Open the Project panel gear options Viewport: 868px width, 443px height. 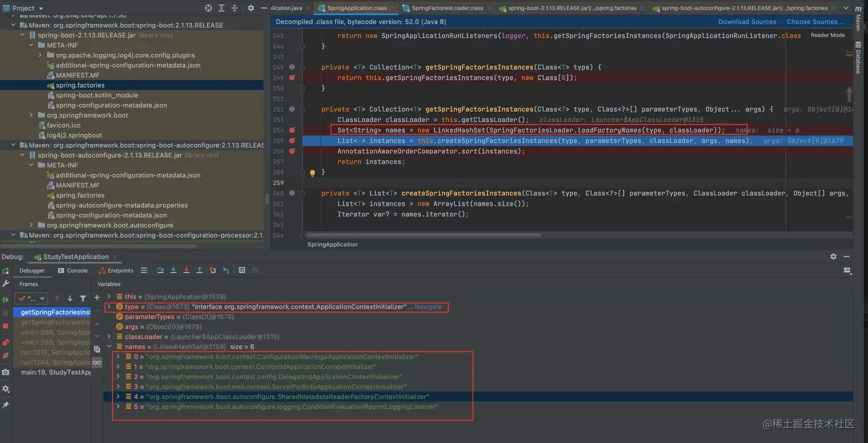(251, 8)
